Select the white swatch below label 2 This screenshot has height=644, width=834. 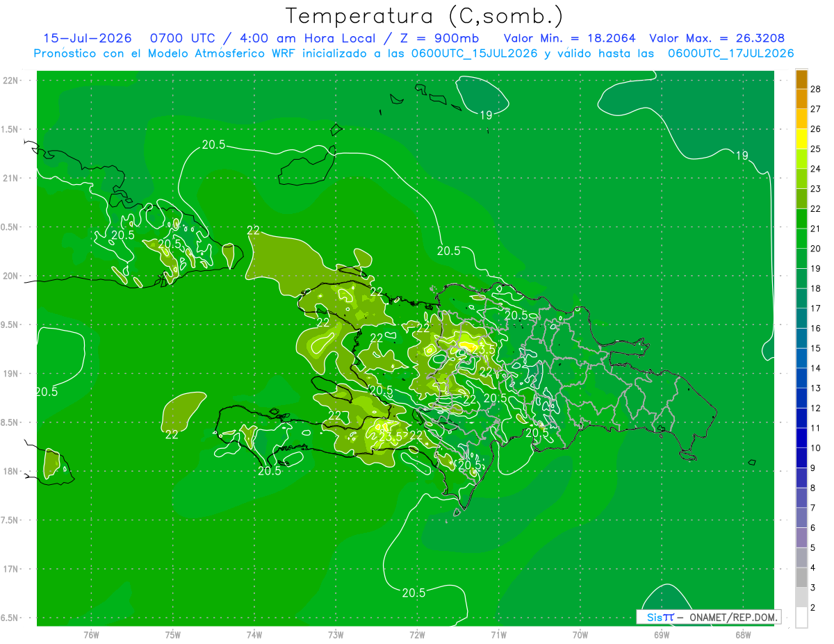pyautogui.click(x=801, y=618)
